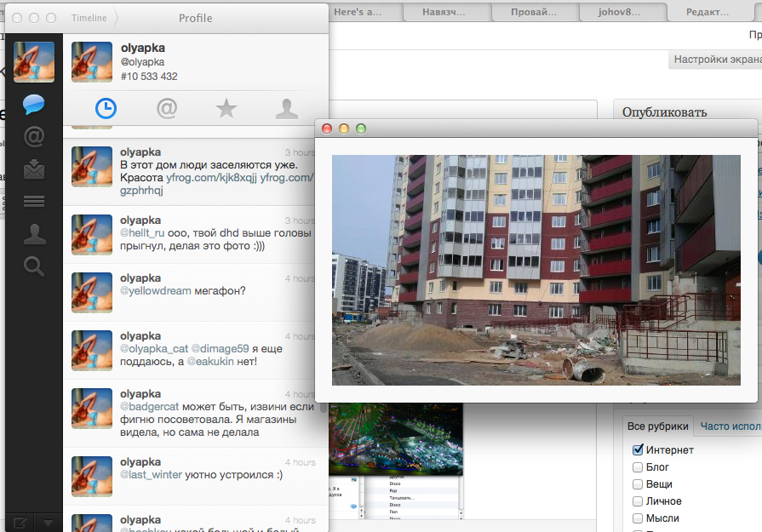762x532 pixels.
Task: Check the 'Вещи' category checkbox
Action: coord(638,483)
